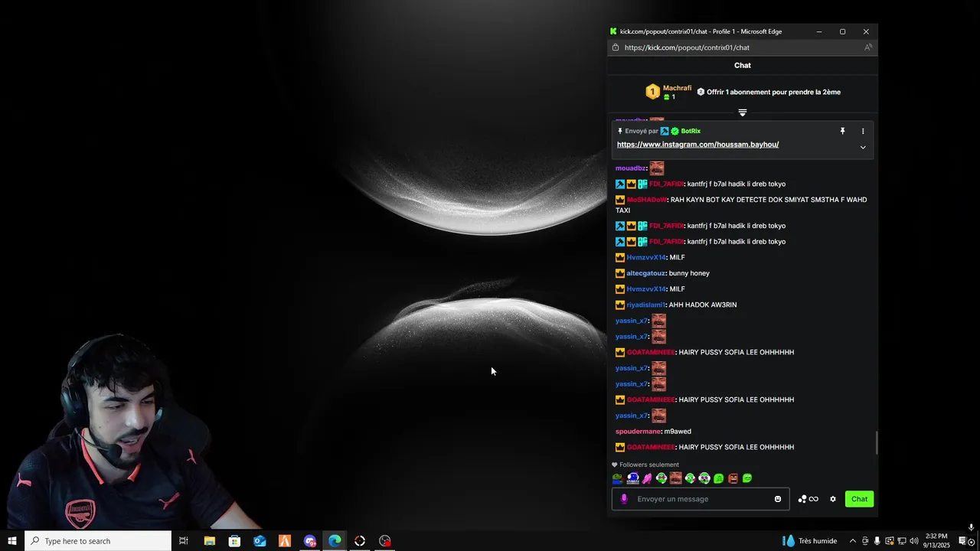Screen dimensions: 980x551
Task: Click the bunny honey chat message
Action: (x=689, y=273)
